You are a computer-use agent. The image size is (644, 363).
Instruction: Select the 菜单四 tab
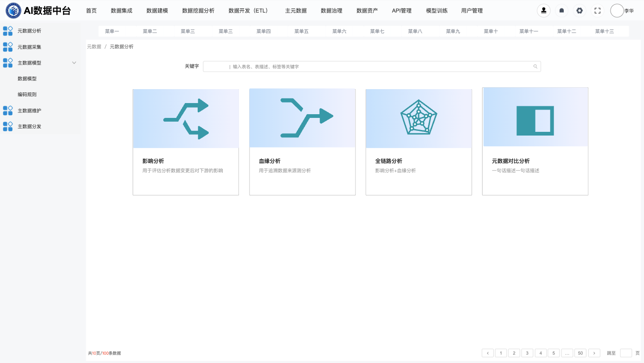(x=264, y=32)
